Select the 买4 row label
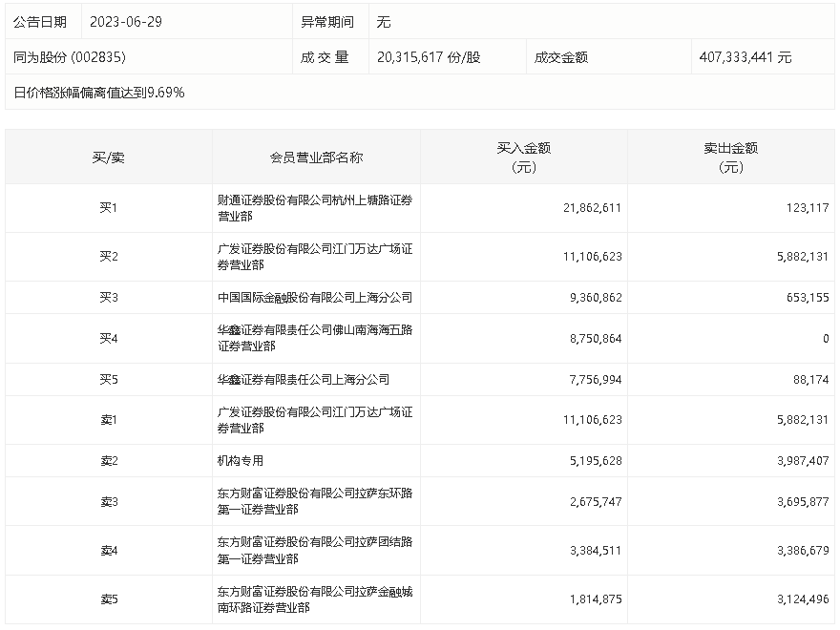Screen dimensions: 840x630 (x=108, y=339)
